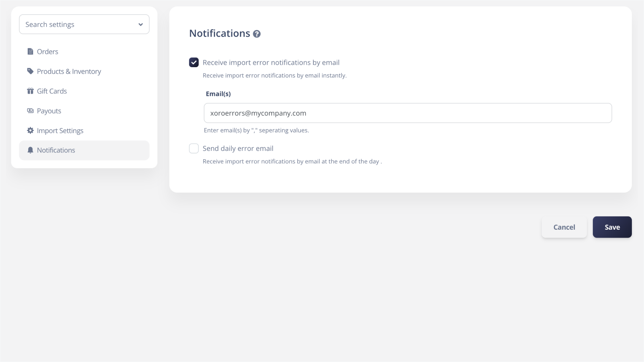The height and width of the screenshot is (362, 644).
Task: Select the Notifications sidebar entry
Action: click(56, 150)
